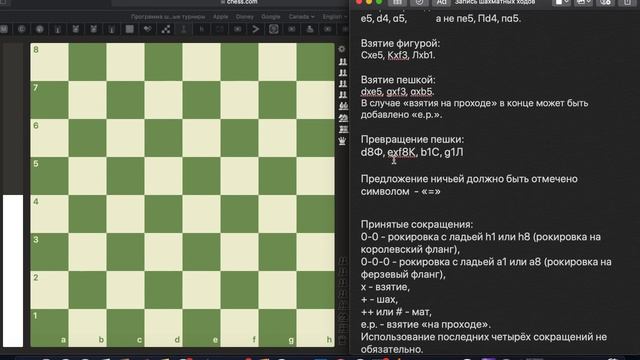
Task: Click the checklist icon in Notes toolbar
Action: [x=419, y=2]
